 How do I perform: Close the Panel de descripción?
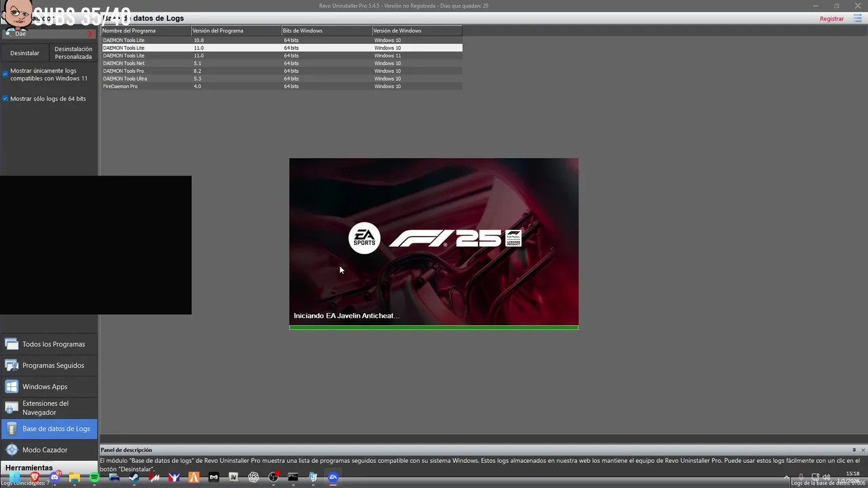[x=863, y=450]
